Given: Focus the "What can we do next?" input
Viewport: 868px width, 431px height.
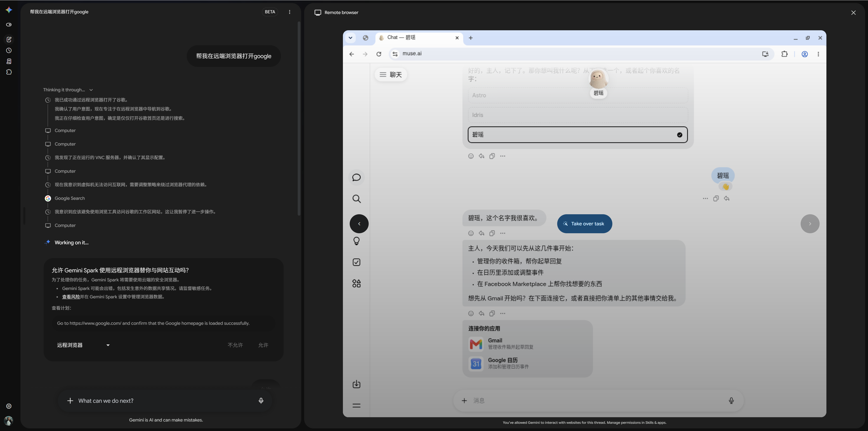Looking at the screenshot, I should (165, 401).
